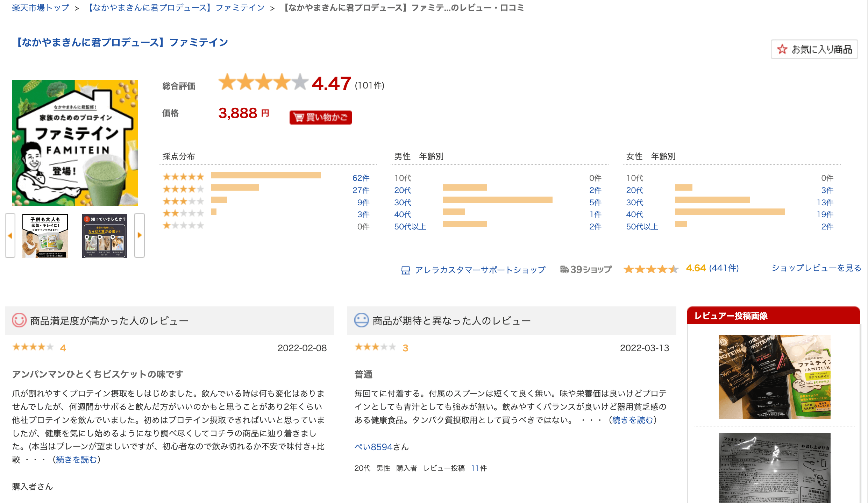
Task: Click the two-star row stars icon
Action: pos(183,213)
